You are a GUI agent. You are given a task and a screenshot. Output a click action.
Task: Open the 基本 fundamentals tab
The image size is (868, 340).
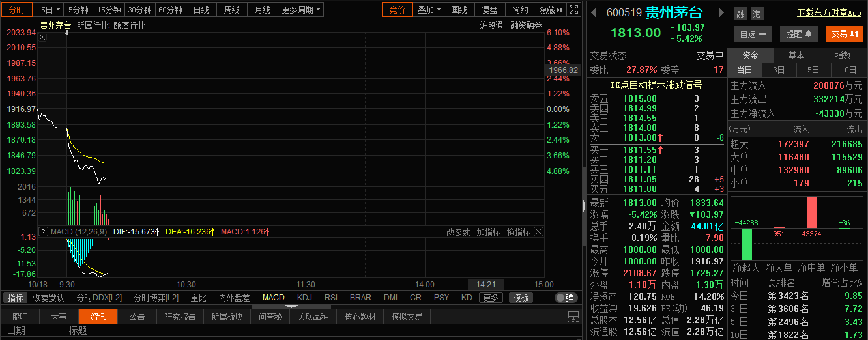click(x=796, y=55)
